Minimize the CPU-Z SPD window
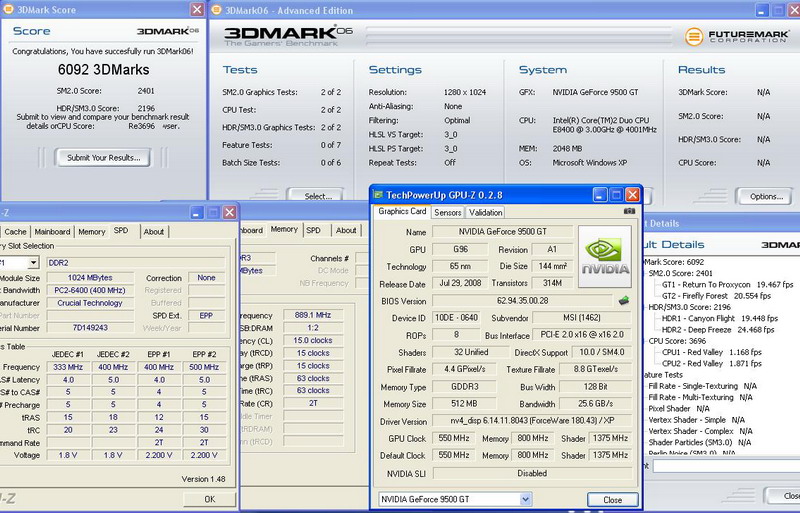Image resolution: width=800 pixels, height=513 pixels. pyautogui.click(x=197, y=212)
